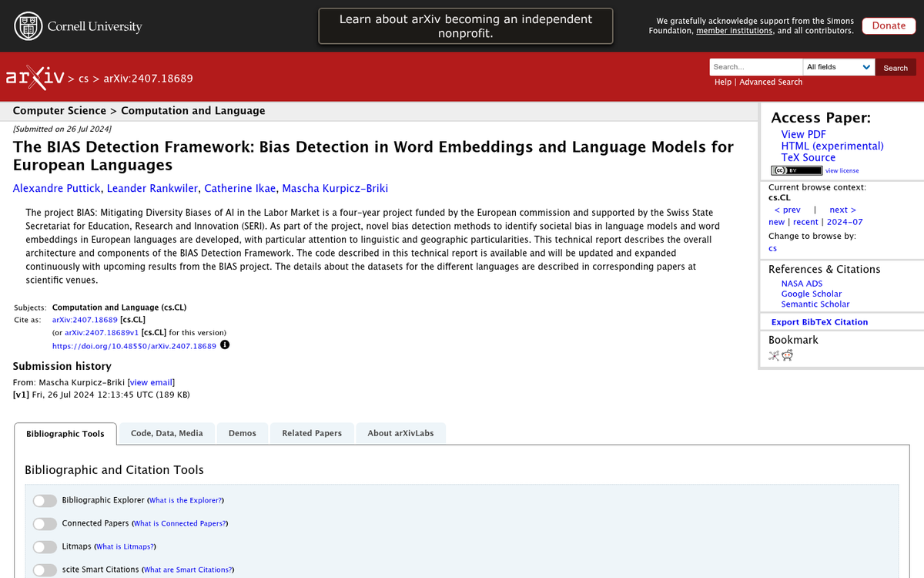924x578 pixels.
Task: Open NASA ADS citations link
Action: coord(802,284)
